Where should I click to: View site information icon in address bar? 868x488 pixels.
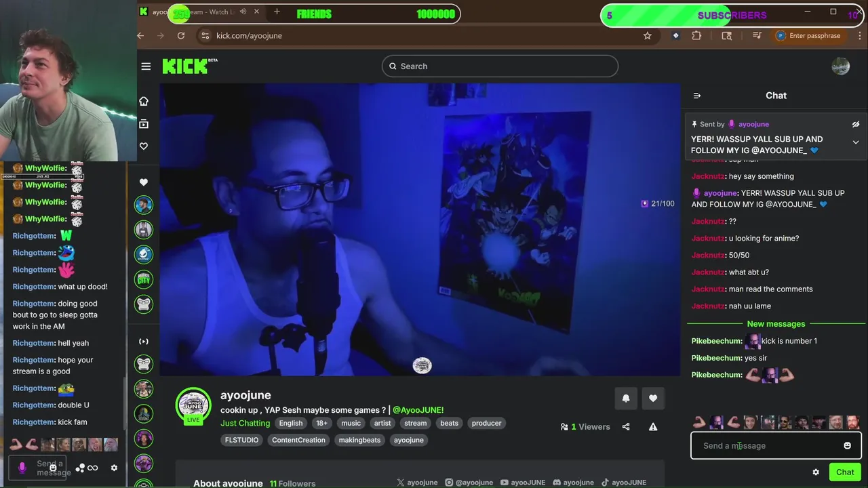(x=204, y=36)
